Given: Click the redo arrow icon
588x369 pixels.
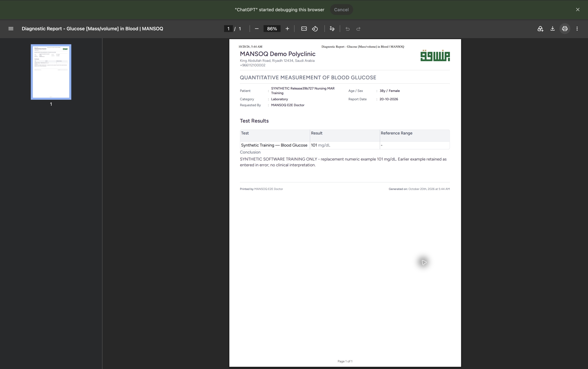Looking at the screenshot, I should (358, 29).
